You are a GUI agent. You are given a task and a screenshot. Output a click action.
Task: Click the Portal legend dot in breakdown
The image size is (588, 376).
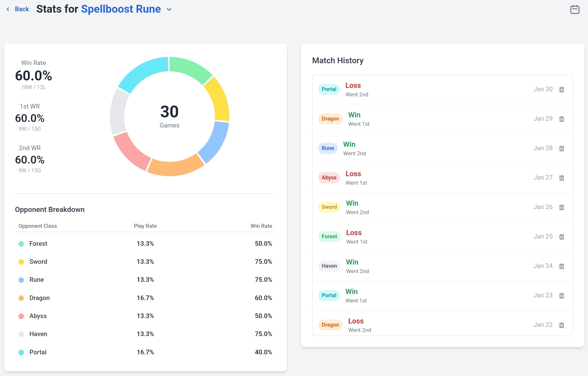[x=21, y=352]
